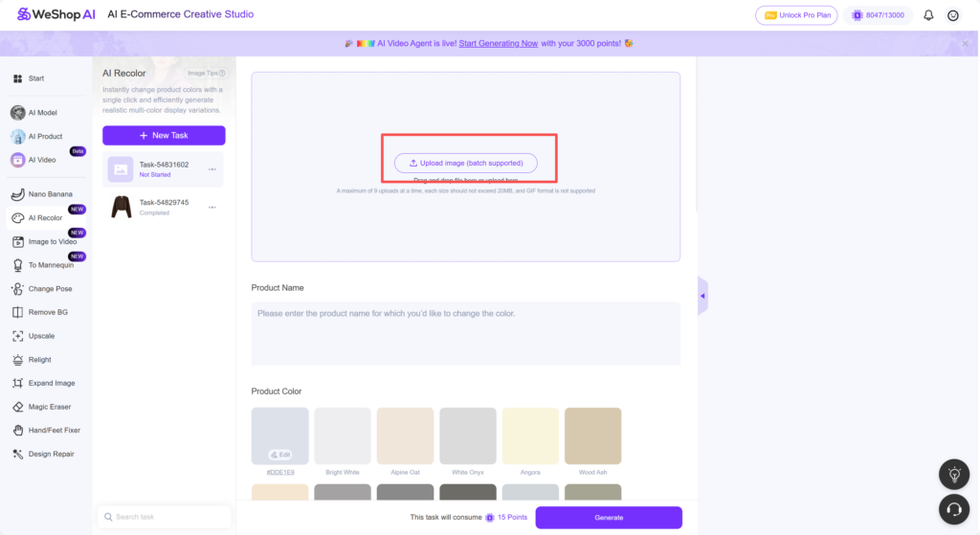This screenshot has height=535, width=980.
Task: Click the 15 Points cost link
Action: pos(512,518)
